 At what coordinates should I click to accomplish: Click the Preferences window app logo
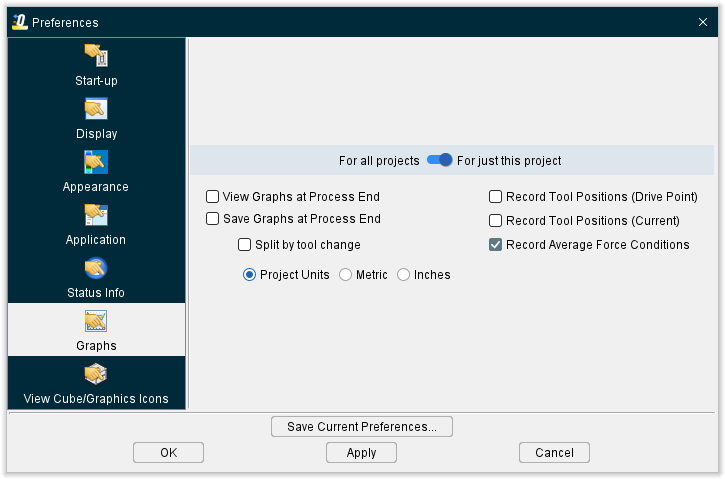tap(20, 22)
